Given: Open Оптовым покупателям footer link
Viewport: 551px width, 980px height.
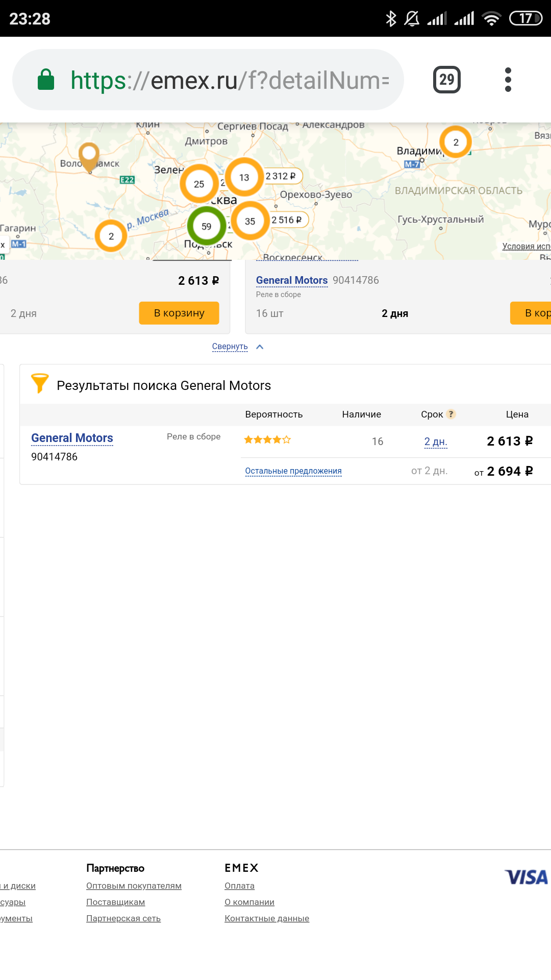Looking at the screenshot, I should point(134,886).
